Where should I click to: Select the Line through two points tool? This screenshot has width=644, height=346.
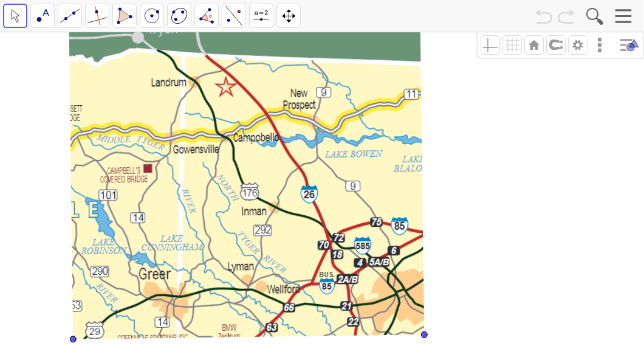pos(70,16)
